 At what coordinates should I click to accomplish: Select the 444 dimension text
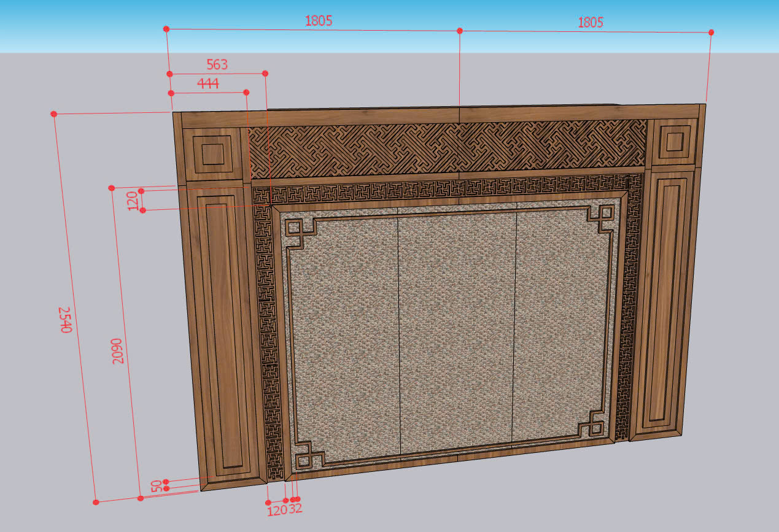pyautogui.click(x=208, y=83)
